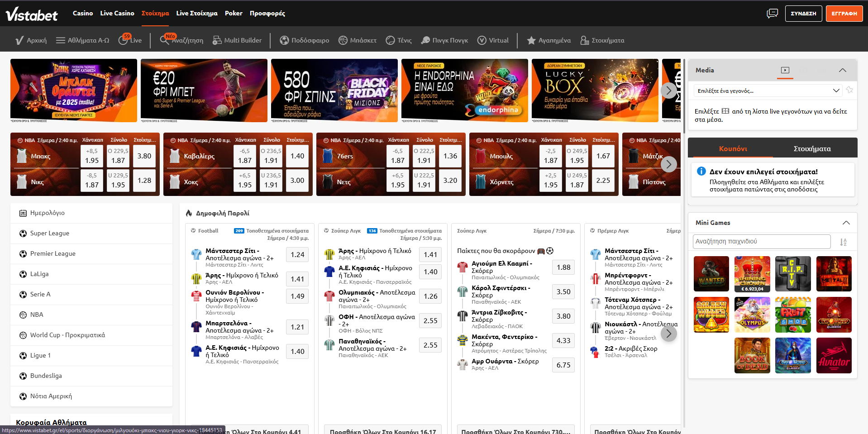Switch to Στοιχήματα tab in betslip
Image resolution: width=868 pixels, height=434 pixels.
point(812,148)
